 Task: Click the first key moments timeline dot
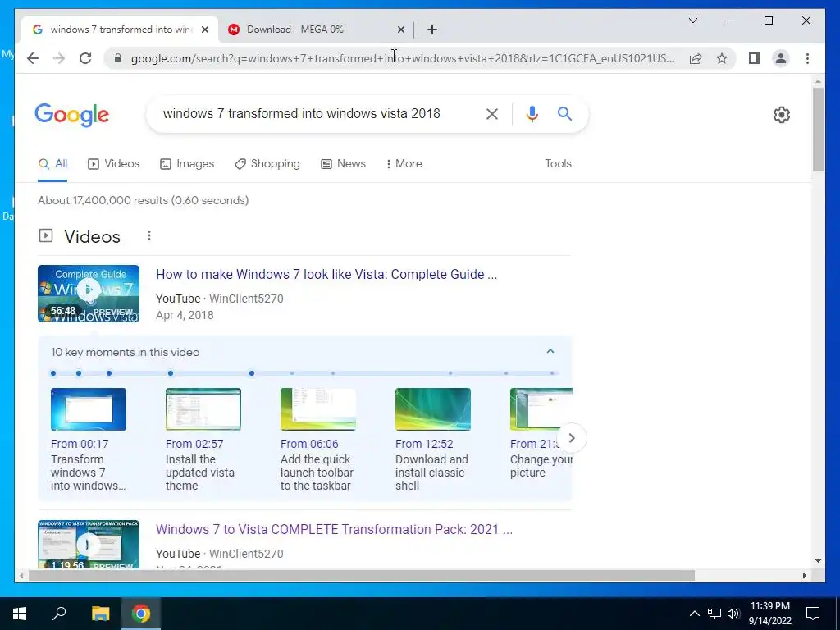53,373
